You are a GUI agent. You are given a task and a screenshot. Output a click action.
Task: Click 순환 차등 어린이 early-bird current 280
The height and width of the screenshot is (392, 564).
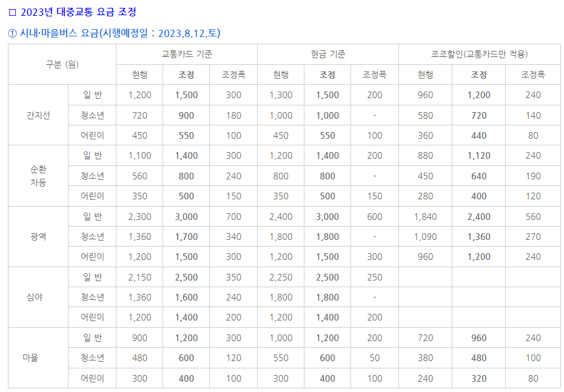click(425, 196)
